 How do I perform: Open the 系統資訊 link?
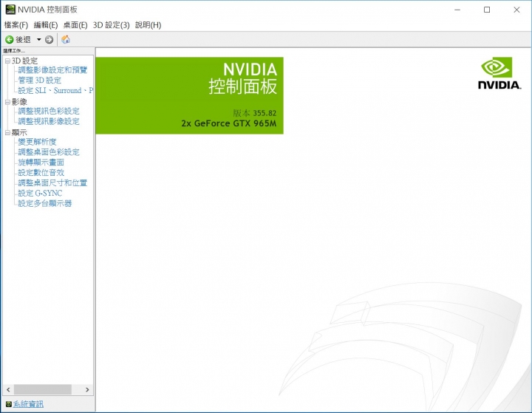tap(28, 404)
